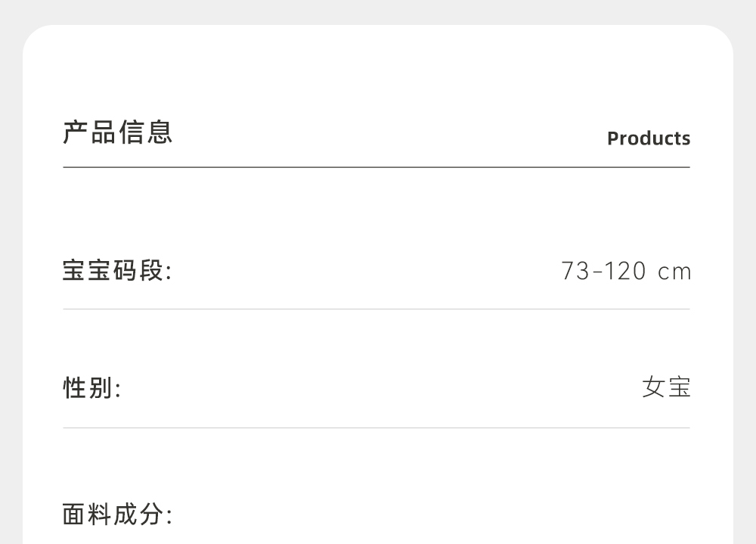
Task: Click the gray margin right of the card
Action: [x=745, y=303]
